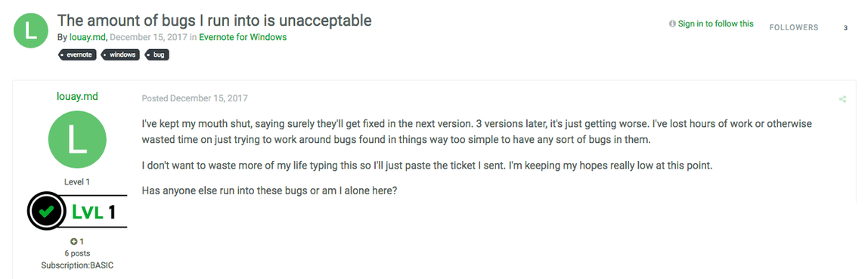Click the LVL 1 rank image
Screen dimensions: 868x279
(77, 211)
